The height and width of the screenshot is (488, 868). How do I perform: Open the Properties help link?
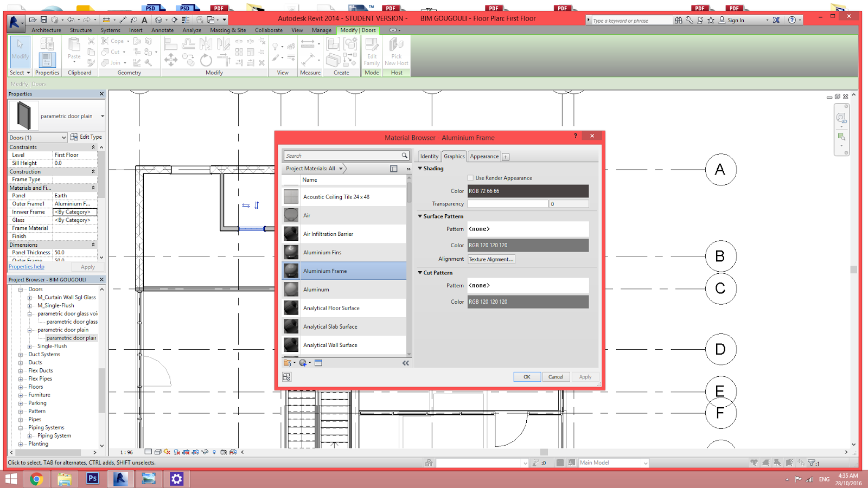(27, 267)
